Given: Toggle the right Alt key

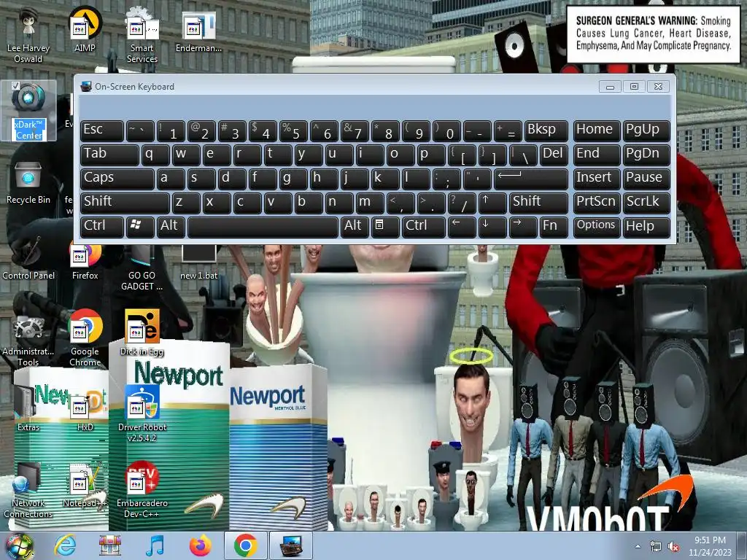Looking at the screenshot, I should [355, 227].
